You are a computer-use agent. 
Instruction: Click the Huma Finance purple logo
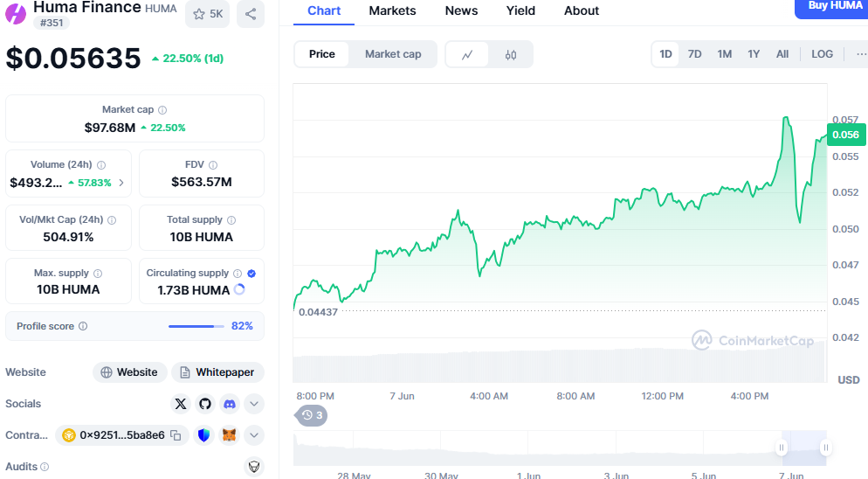point(16,13)
